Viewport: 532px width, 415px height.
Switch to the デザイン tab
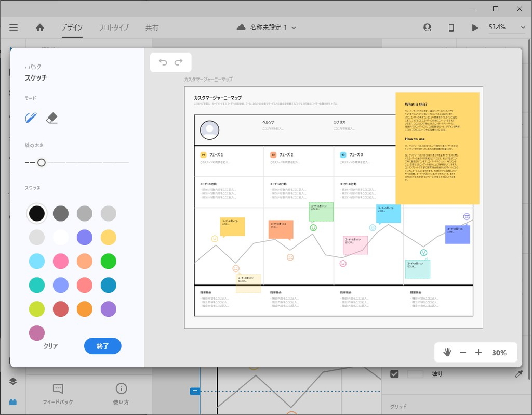72,28
